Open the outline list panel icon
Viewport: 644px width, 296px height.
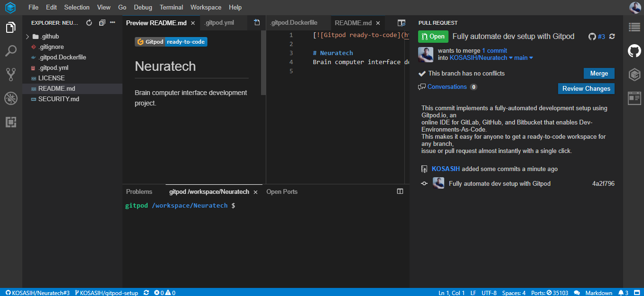point(634,27)
